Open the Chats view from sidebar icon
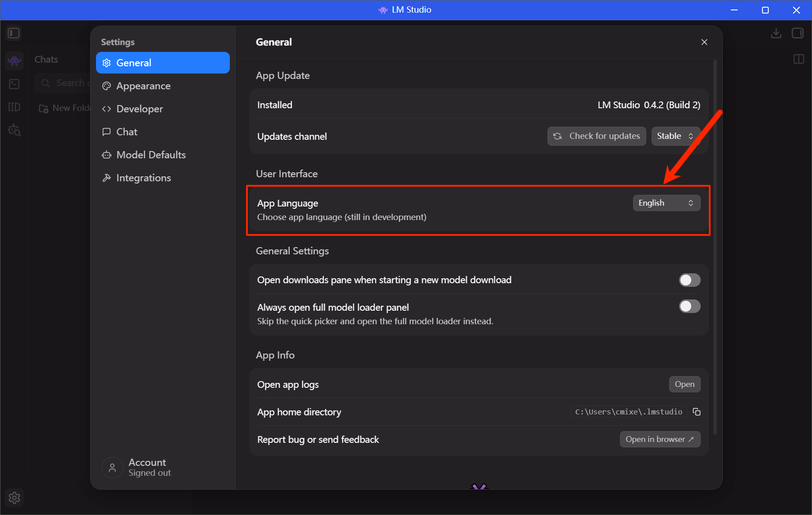This screenshot has width=812, height=515. [14, 60]
